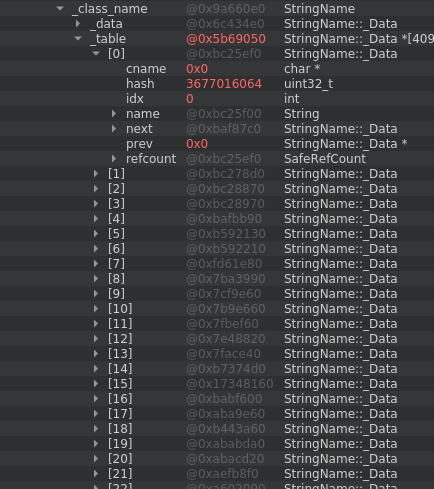The width and height of the screenshot is (434, 489).
Task: Click address @0xbaf87c0 of next
Action: (x=223, y=129)
